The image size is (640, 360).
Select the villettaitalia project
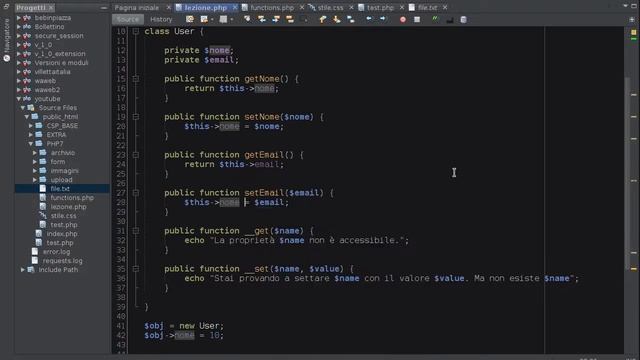[52, 71]
